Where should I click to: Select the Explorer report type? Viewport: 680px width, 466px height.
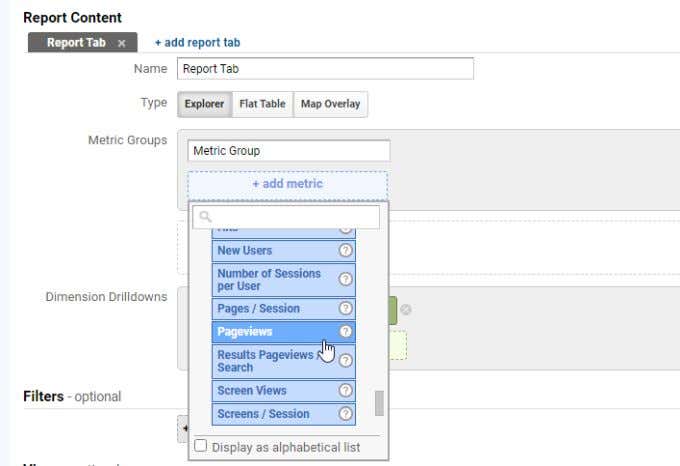click(204, 104)
